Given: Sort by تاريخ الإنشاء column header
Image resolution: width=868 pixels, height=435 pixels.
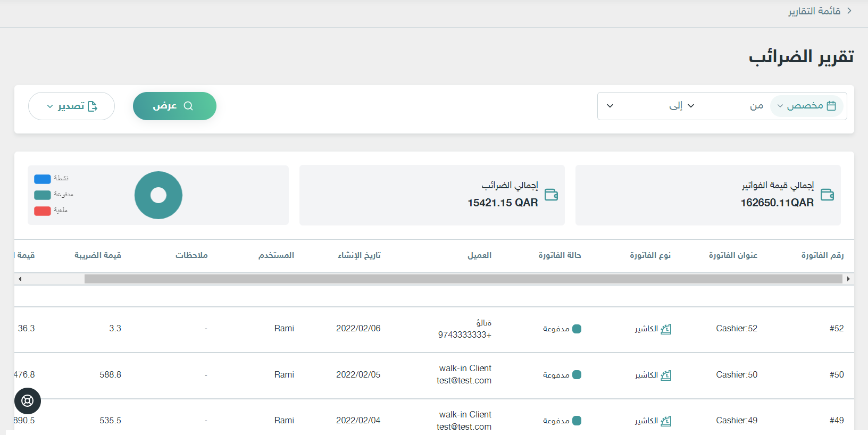Looking at the screenshot, I should (x=359, y=255).
